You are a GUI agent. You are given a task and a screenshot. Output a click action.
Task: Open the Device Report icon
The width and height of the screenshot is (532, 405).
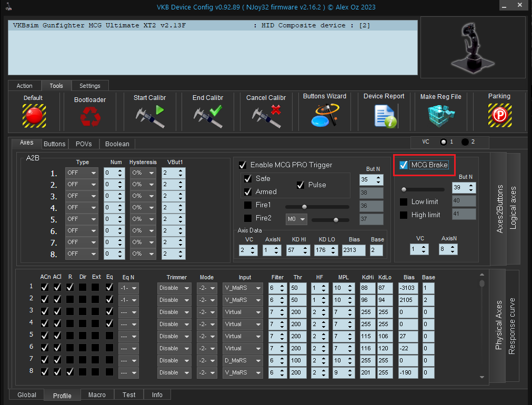[x=384, y=115]
